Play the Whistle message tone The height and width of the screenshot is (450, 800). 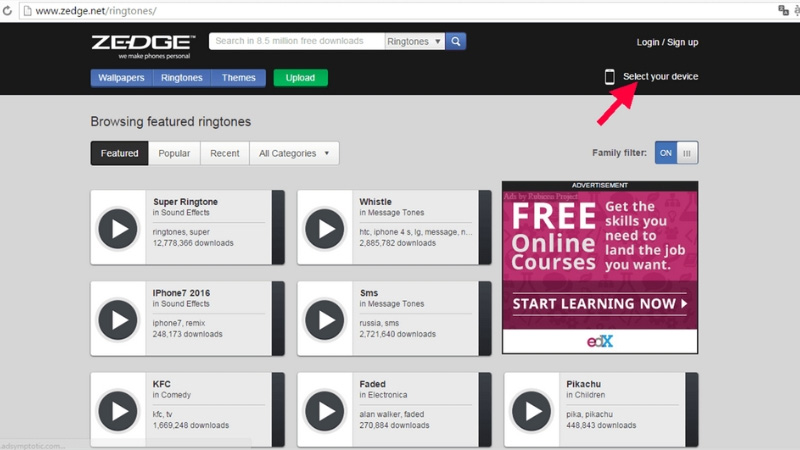click(325, 228)
